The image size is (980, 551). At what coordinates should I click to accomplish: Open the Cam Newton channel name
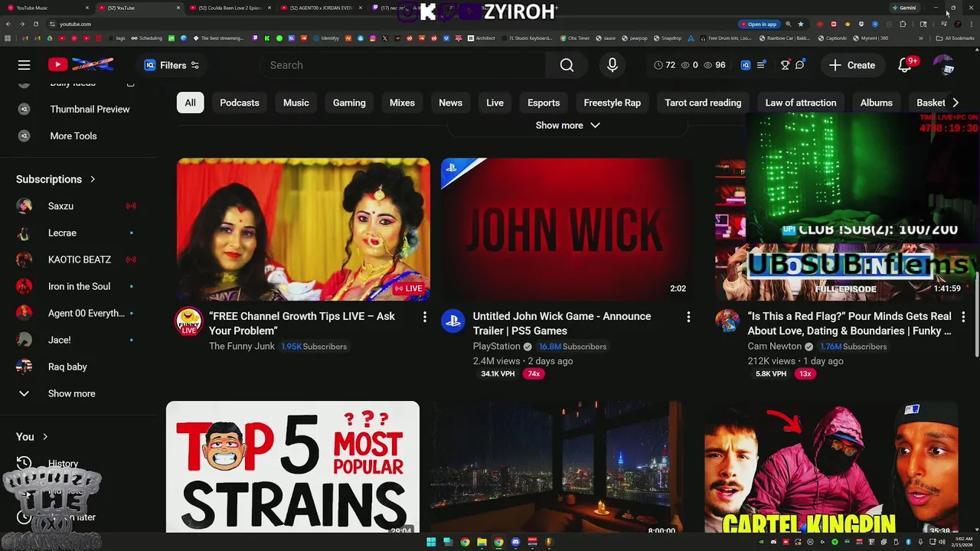775,347
